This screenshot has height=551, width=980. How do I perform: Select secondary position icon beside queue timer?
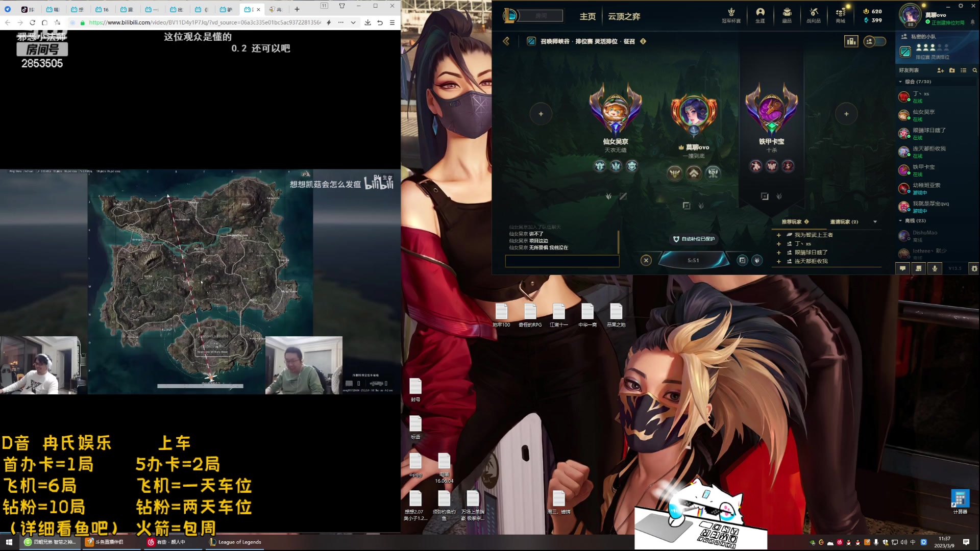pos(757,260)
